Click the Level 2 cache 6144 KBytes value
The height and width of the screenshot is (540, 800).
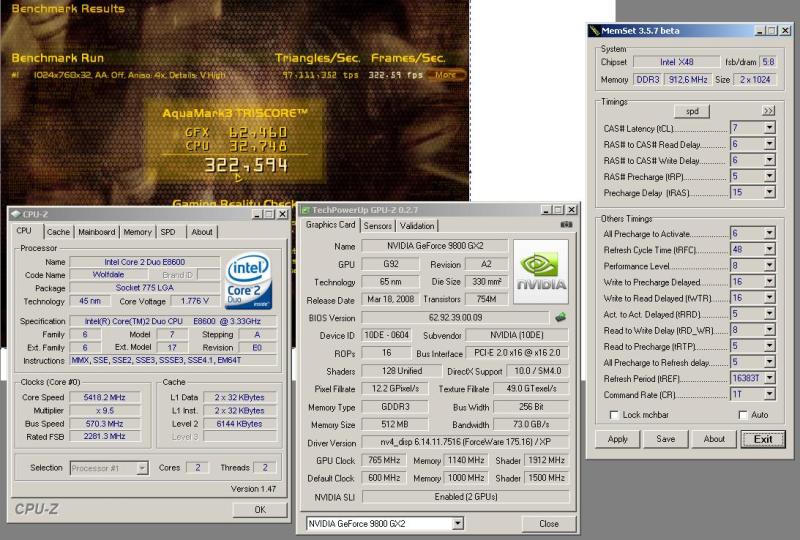(239, 424)
